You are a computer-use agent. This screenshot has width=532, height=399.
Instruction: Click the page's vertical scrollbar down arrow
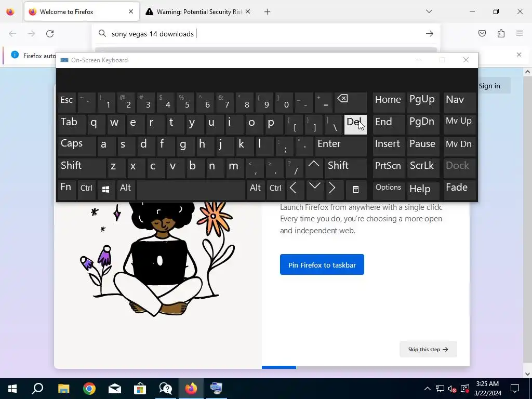click(x=527, y=374)
